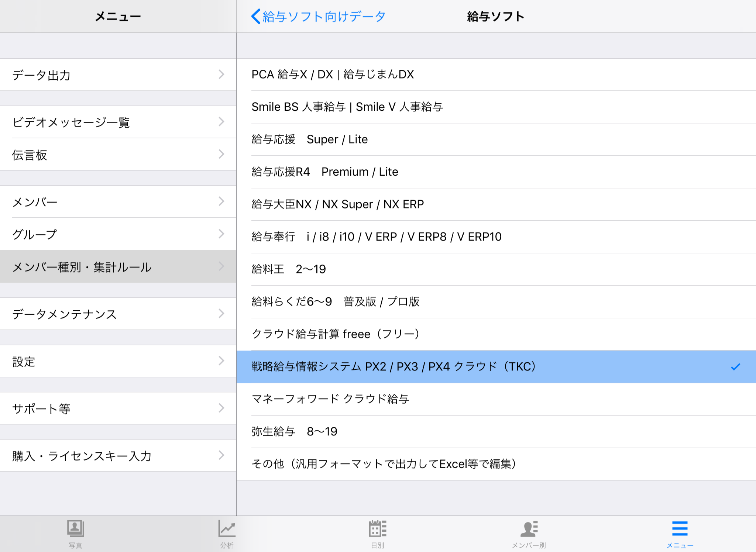Screen dimensions: 756x552
Task: Open the サポート等 menu item
Action: pos(118,408)
